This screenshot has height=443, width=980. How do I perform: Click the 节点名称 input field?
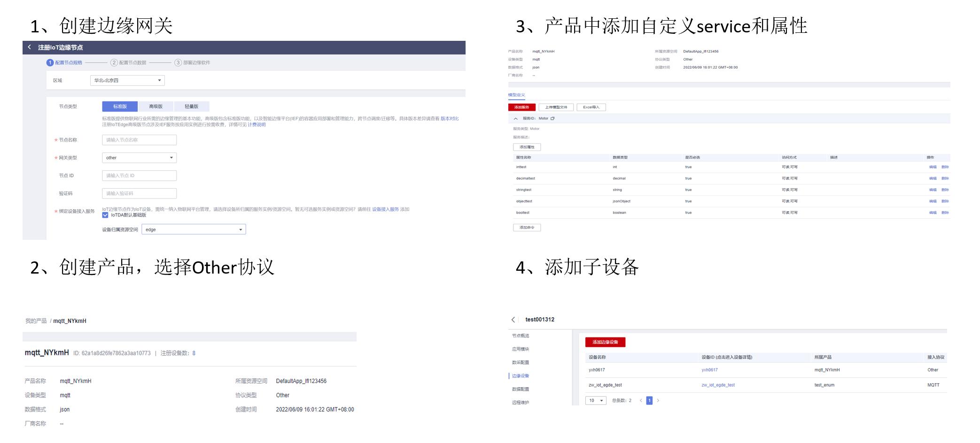pyautogui.click(x=139, y=139)
